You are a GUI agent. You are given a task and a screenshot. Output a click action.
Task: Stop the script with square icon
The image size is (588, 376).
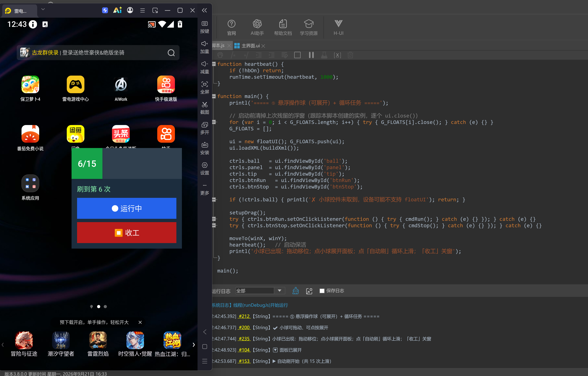click(297, 55)
